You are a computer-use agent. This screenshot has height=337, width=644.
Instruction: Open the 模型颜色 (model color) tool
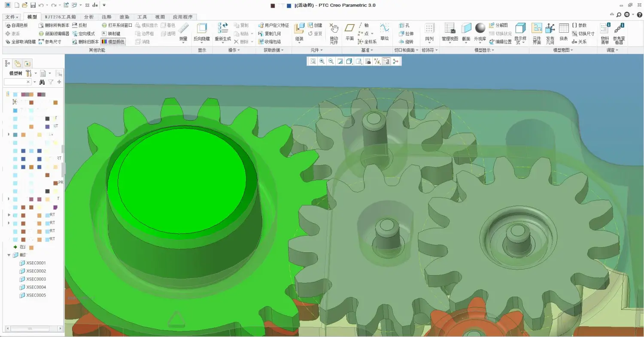click(113, 42)
